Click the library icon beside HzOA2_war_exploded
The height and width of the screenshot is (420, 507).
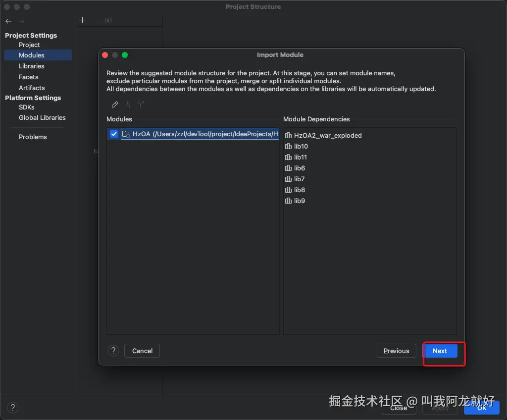(x=288, y=135)
